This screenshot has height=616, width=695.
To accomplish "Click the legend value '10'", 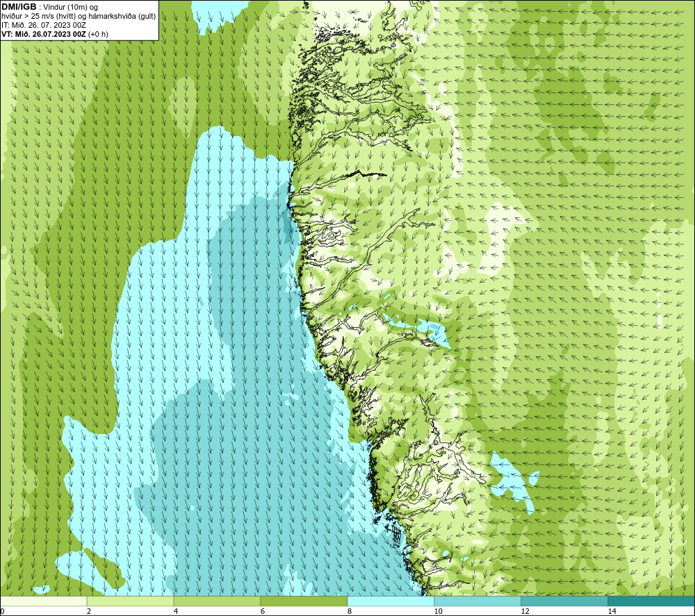I will click(438, 612).
